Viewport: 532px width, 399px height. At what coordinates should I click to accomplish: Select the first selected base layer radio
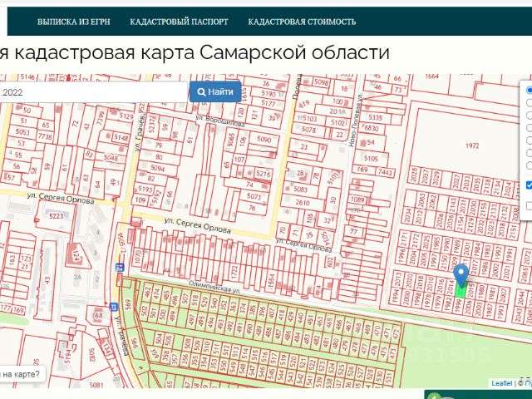[x=529, y=90]
